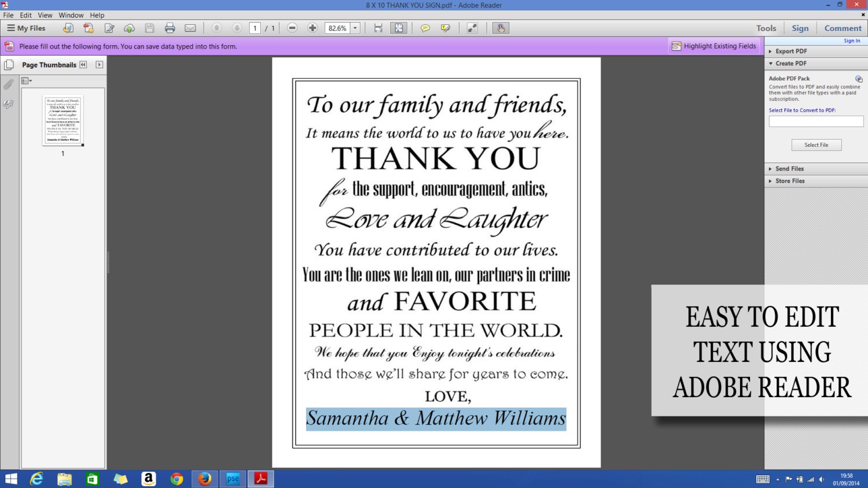
Task: Open the Comment pane tab
Action: 843,28
